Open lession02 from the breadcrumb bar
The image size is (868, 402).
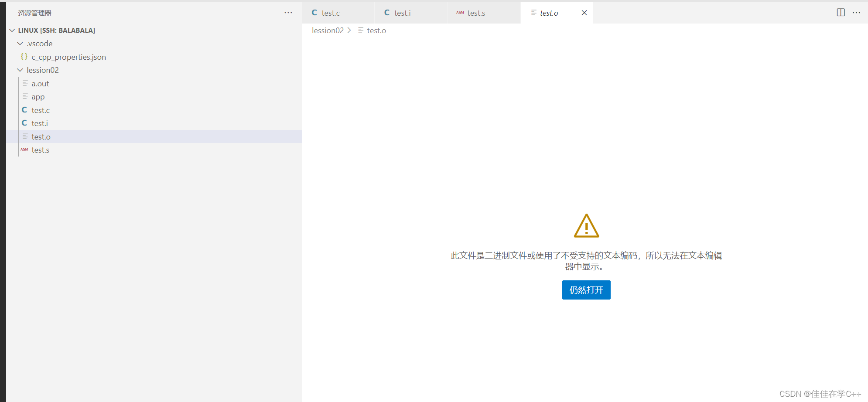click(328, 30)
